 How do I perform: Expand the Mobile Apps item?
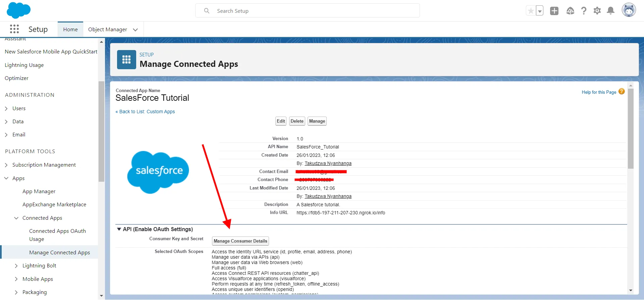click(x=16, y=279)
